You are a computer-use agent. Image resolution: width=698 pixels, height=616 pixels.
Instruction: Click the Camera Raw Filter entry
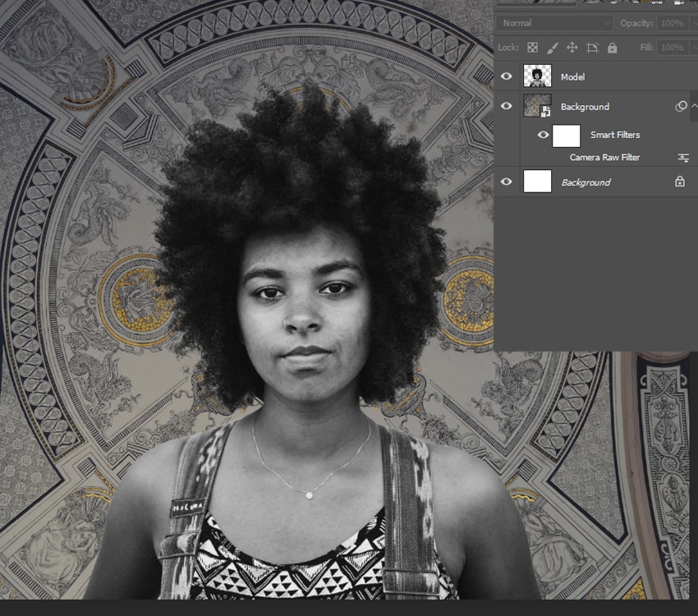tap(604, 157)
